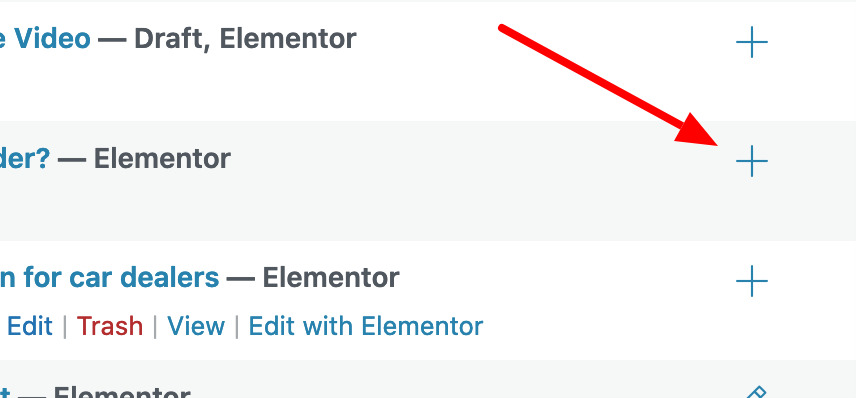856x398 pixels.
Task: Click the plus icon the red arrow points to
Action: pyautogui.click(x=752, y=161)
